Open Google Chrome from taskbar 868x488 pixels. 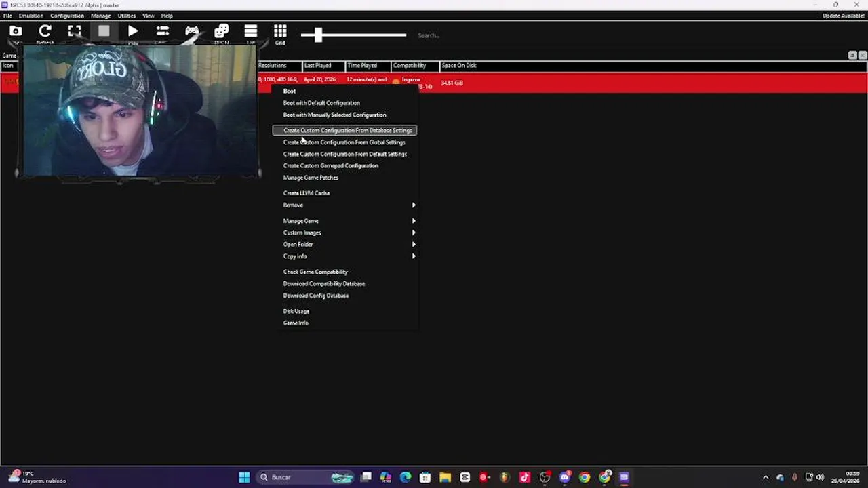click(584, 477)
